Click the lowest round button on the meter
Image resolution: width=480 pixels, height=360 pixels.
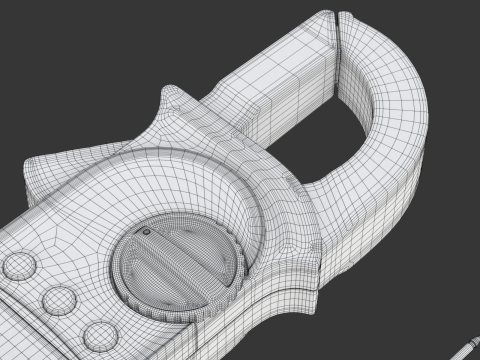tap(101, 336)
